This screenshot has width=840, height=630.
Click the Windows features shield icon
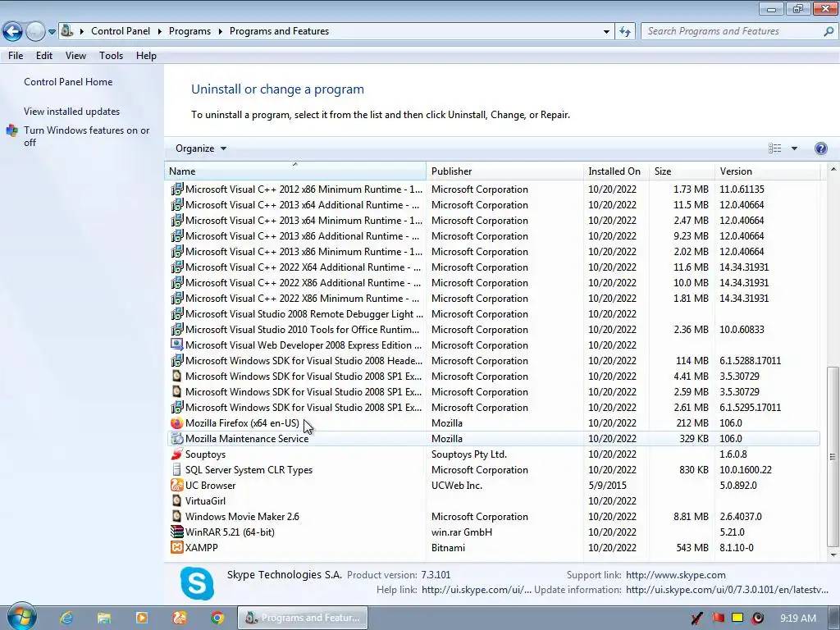[11, 130]
